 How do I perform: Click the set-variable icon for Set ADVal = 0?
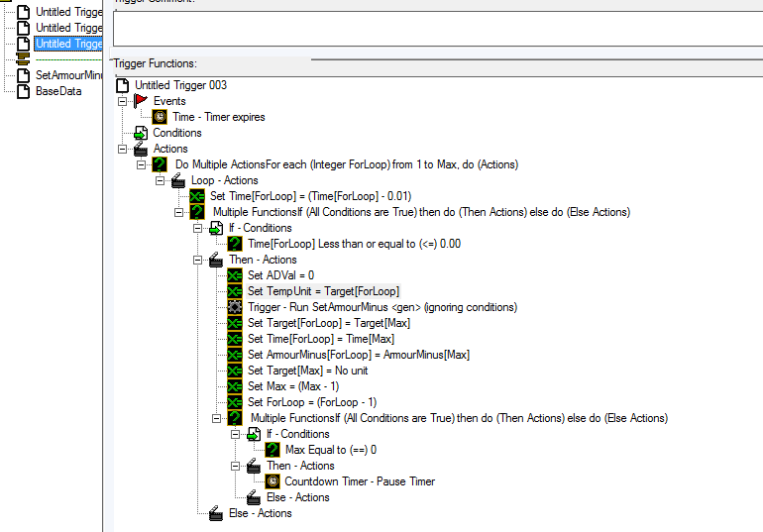click(235, 275)
